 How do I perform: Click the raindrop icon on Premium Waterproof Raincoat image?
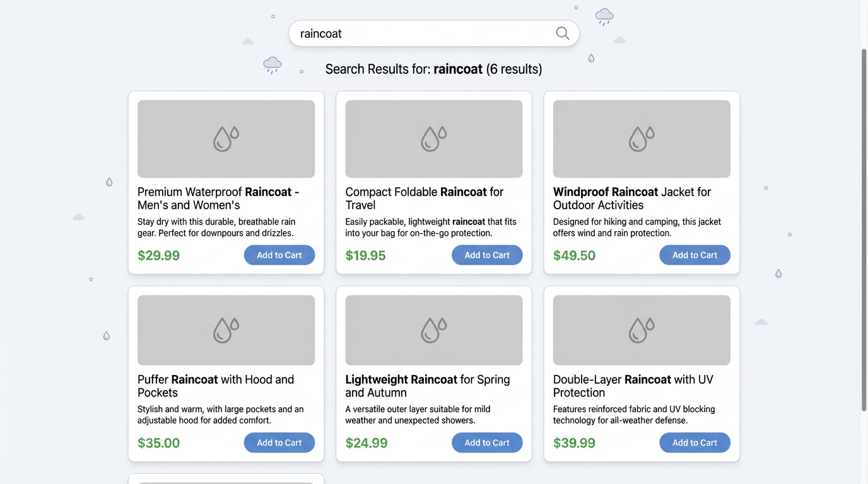tap(226, 138)
